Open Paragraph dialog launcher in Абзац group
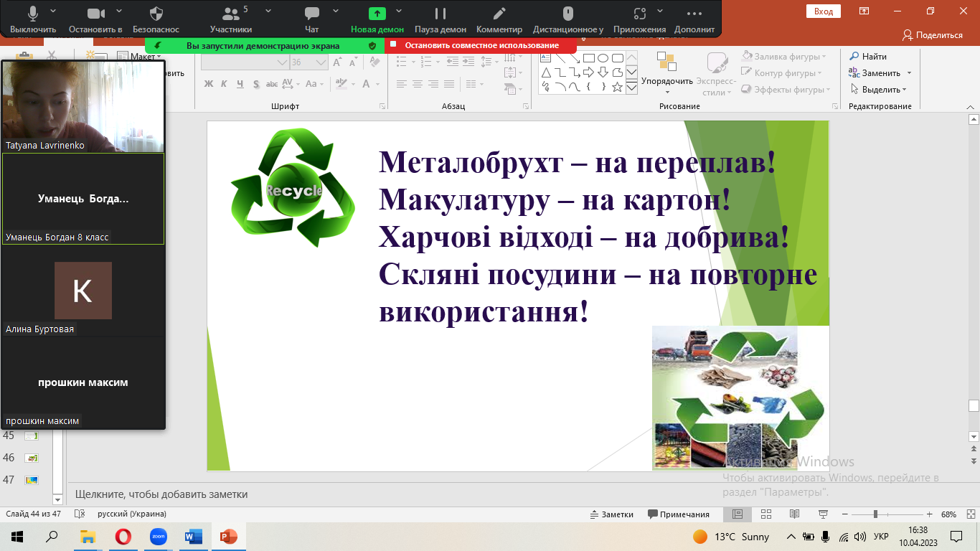This screenshot has height=551, width=980. pyautogui.click(x=526, y=106)
